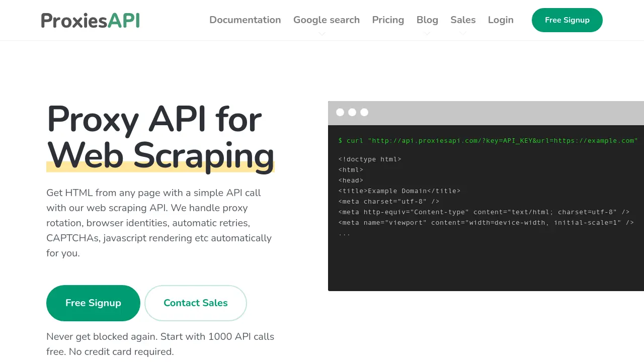
Task: Click the Login link
Action: (501, 20)
